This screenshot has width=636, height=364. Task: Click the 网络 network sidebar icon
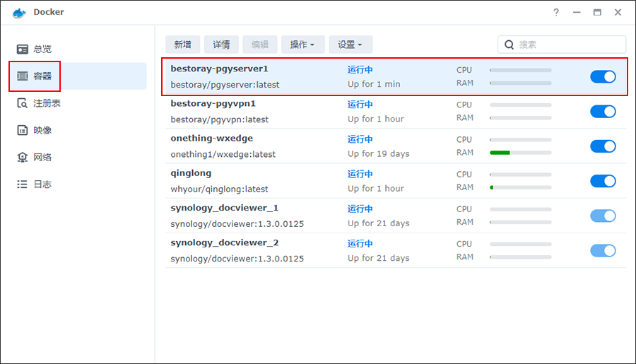(23, 157)
